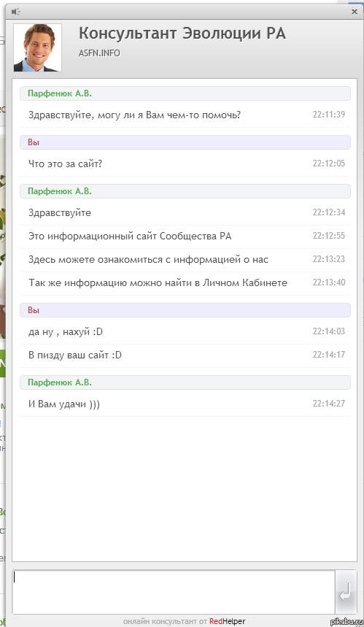Click the message Что это за сайт?
Image resolution: width=364 pixels, height=627 pixels.
click(65, 164)
